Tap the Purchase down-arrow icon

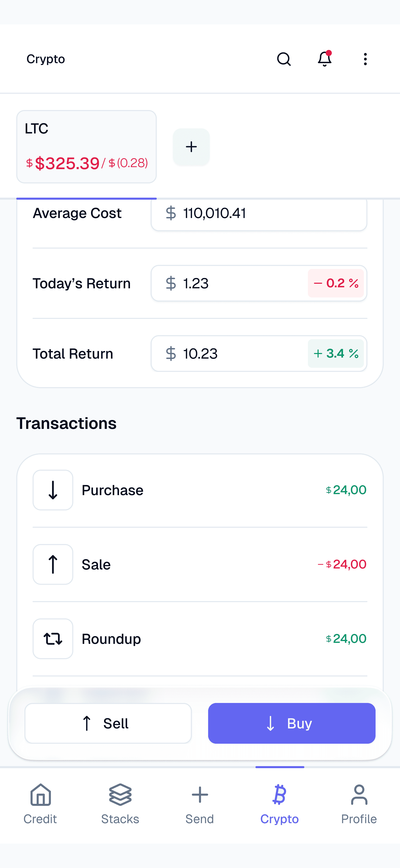click(x=53, y=490)
